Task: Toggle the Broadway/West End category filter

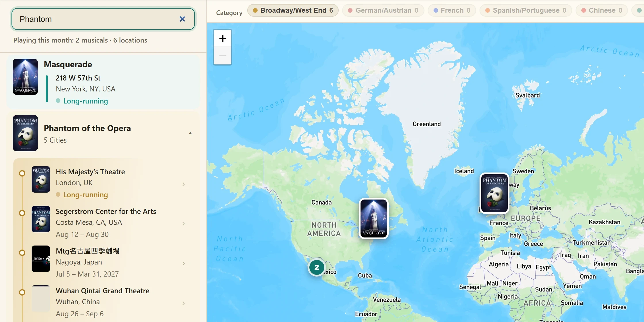Action: coord(293,10)
